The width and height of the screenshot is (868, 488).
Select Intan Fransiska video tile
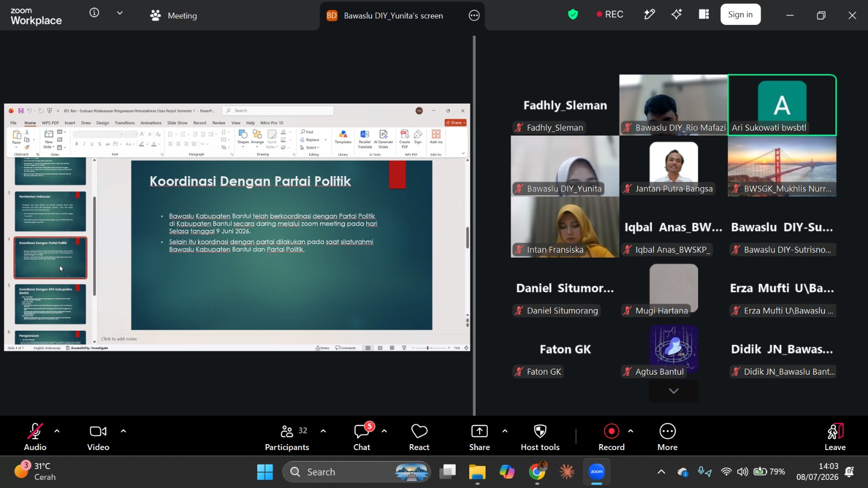click(565, 227)
